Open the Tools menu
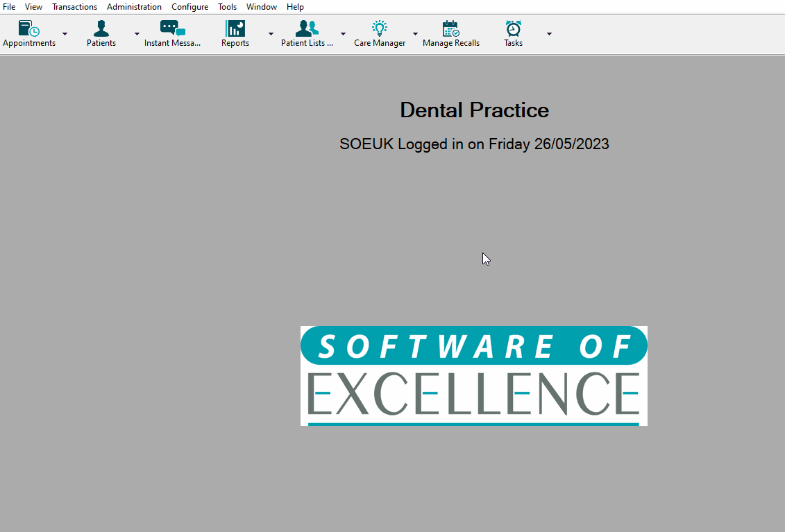The image size is (785, 532). point(227,7)
